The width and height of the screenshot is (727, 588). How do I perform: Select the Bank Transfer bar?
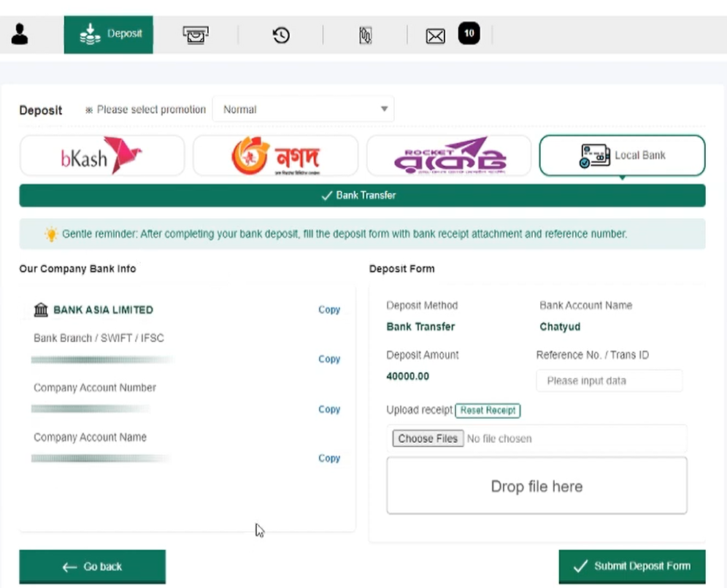coord(362,195)
